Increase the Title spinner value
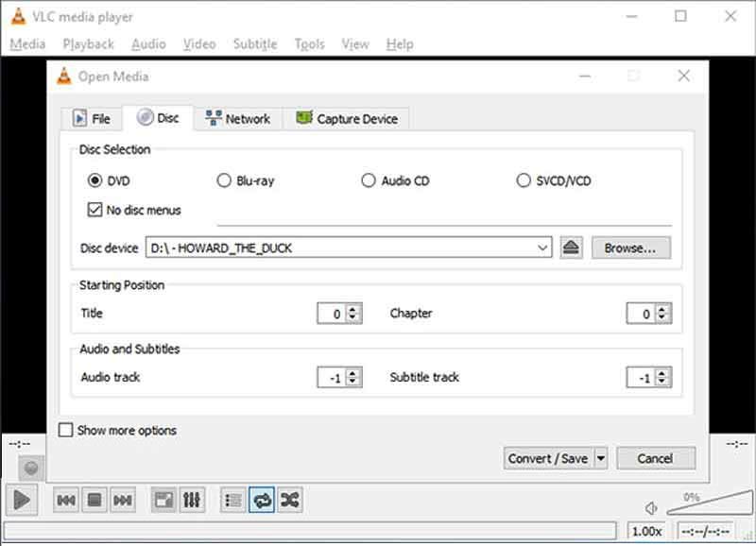The width and height of the screenshot is (756, 546). (352, 309)
